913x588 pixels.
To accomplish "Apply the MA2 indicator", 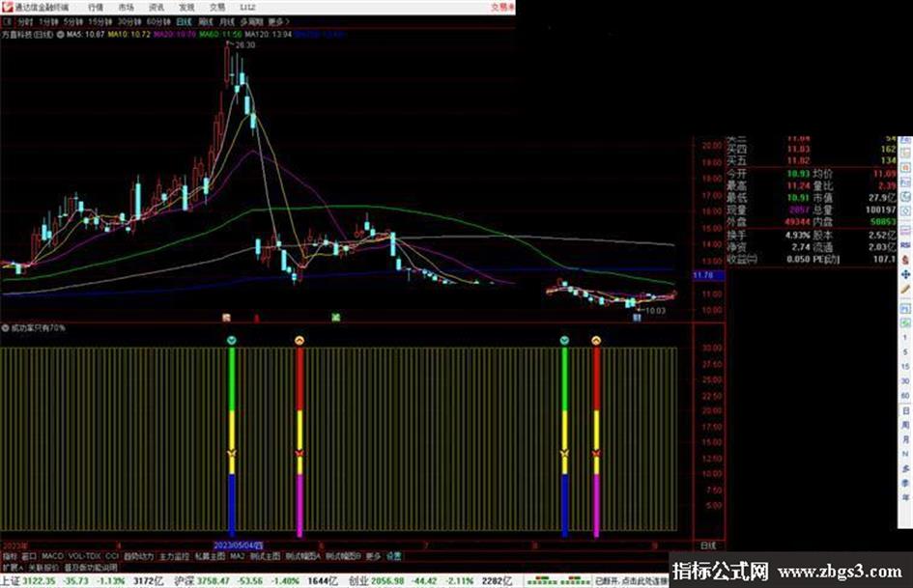I will coord(237,556).
